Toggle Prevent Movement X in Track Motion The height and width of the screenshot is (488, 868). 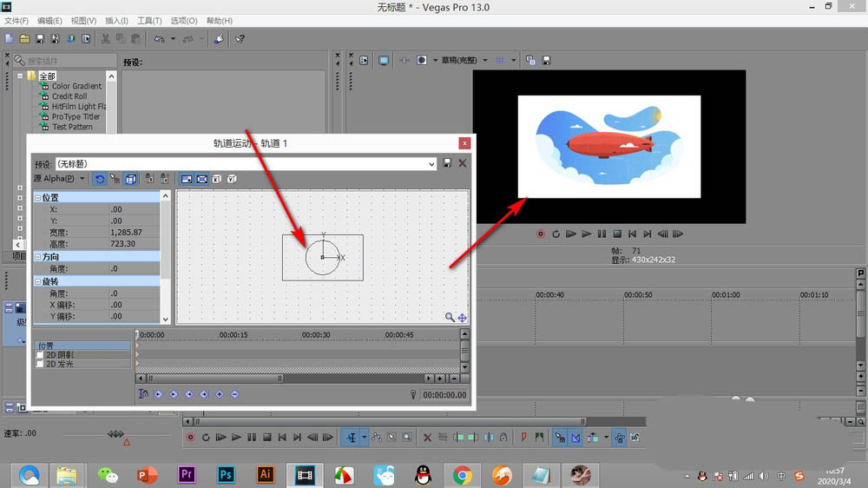[x=149, y=179]
